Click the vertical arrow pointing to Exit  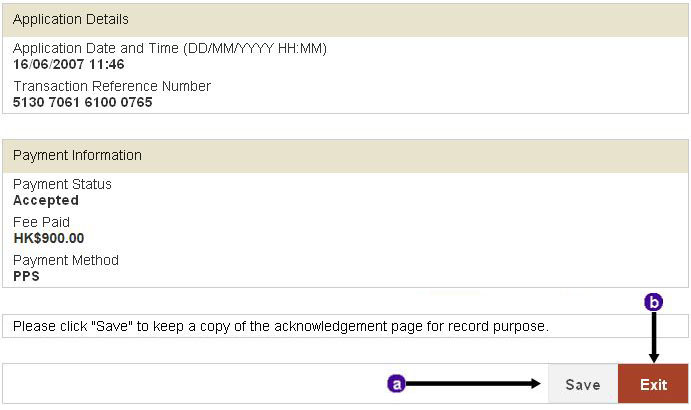[x=654, y=337]
